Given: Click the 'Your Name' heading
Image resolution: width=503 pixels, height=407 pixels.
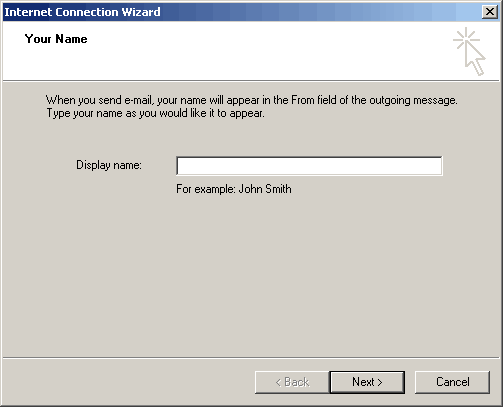Looking at the screenshot, I should [x=56, y=39].
